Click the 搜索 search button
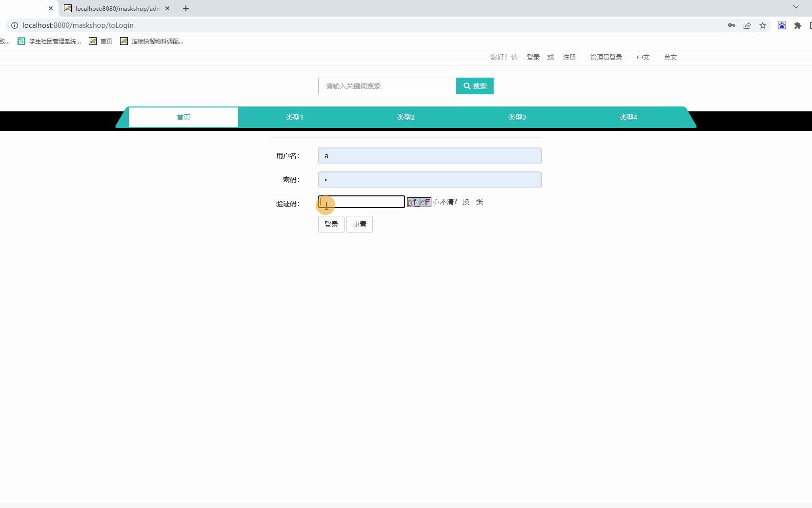 pyautogui.click(x=475, y=86)
